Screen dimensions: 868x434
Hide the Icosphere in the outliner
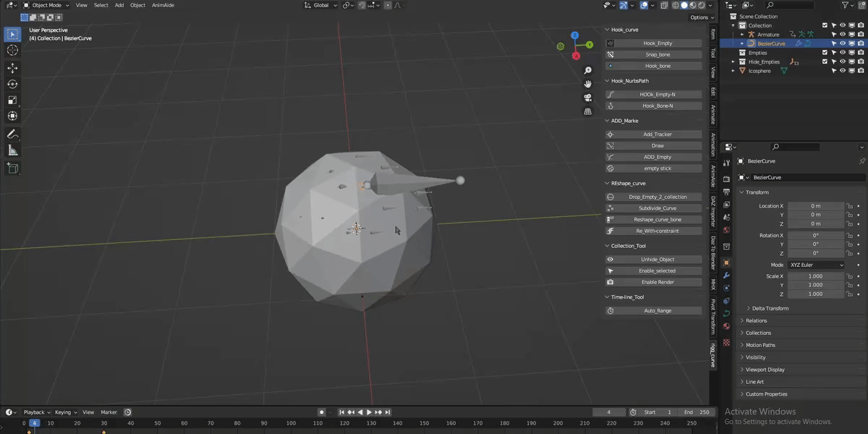(x=843, y=70)
